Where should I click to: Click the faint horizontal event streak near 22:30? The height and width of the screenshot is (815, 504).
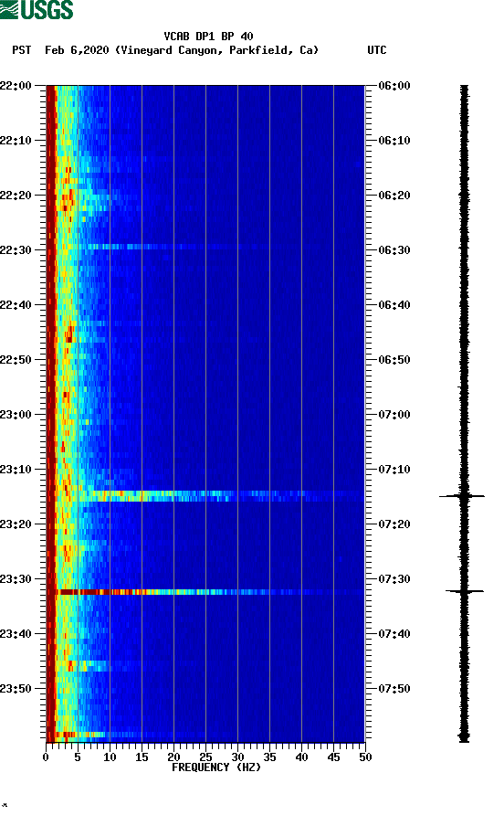point(156,247)
